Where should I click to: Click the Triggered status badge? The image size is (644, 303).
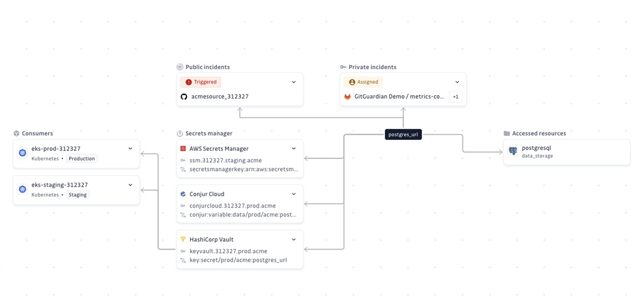tap(201, 82)
